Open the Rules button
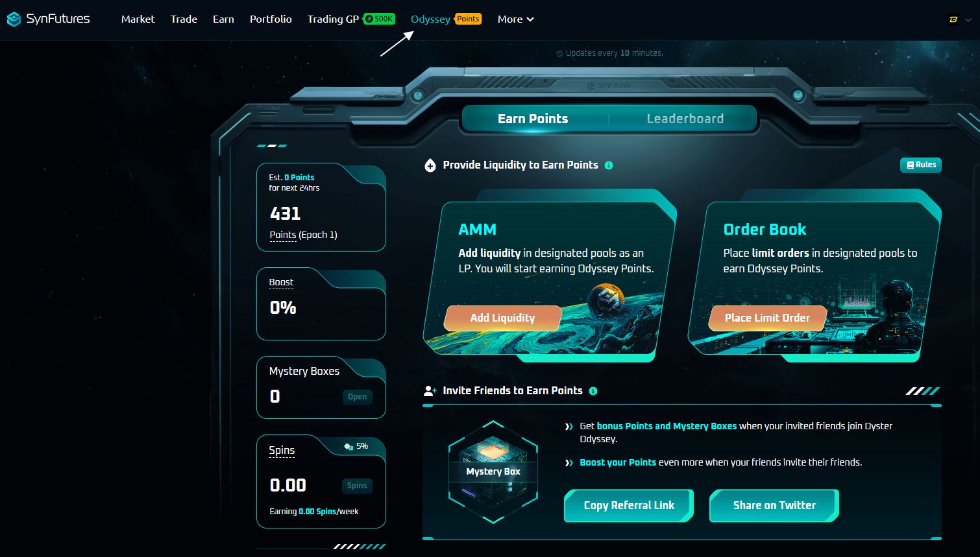 (921, 165)
